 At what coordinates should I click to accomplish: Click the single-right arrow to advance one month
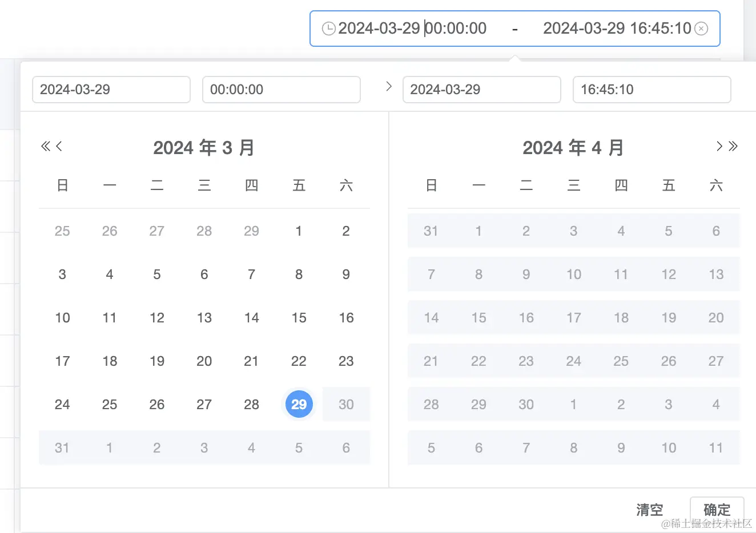(x=719, y=146)
